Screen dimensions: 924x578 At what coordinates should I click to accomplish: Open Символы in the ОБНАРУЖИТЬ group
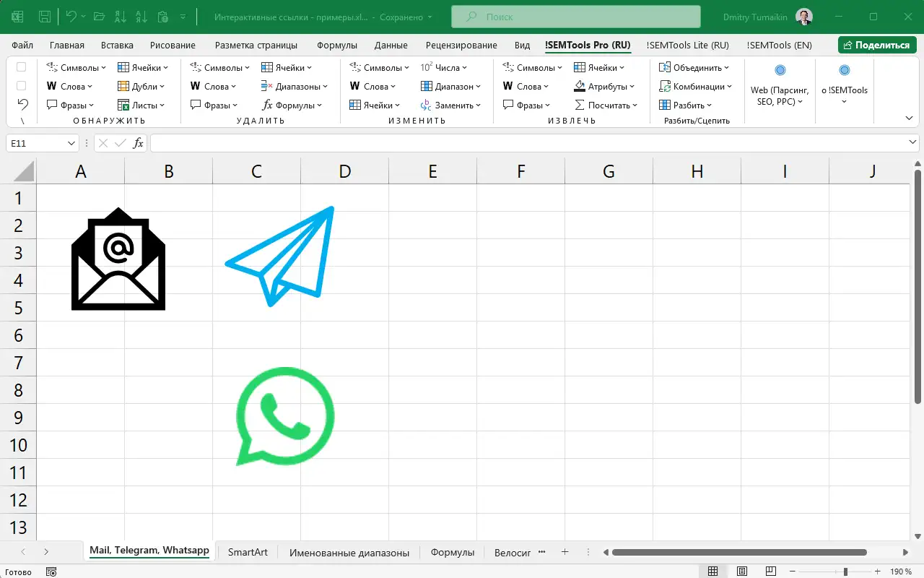coord(76,67)
